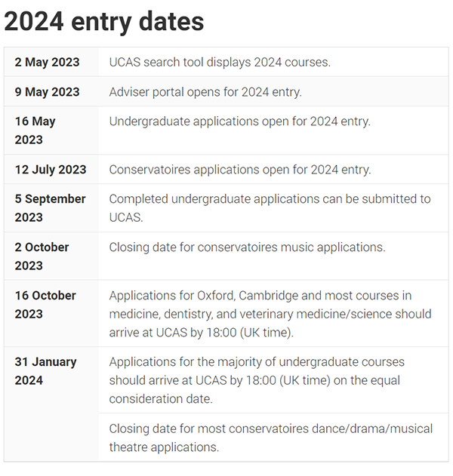Click the "12 July 2023" date cell

(x=51, y=170)
